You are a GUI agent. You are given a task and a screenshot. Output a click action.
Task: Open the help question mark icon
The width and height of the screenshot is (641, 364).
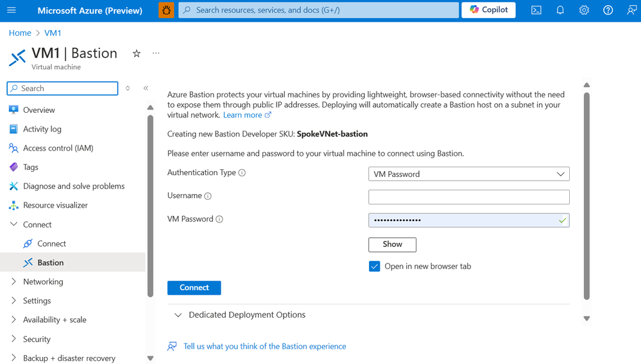click(608, 10)
